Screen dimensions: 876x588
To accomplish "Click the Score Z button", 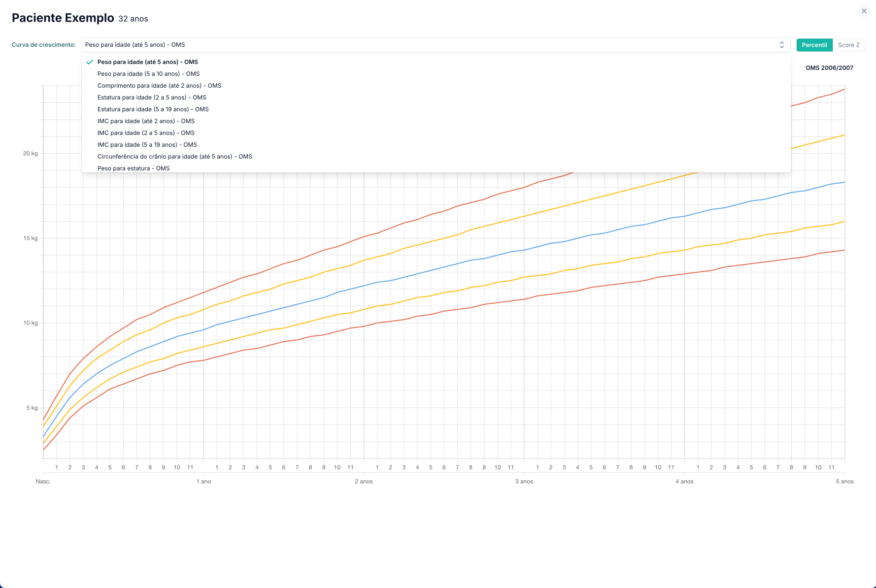I will coord(849,45).
